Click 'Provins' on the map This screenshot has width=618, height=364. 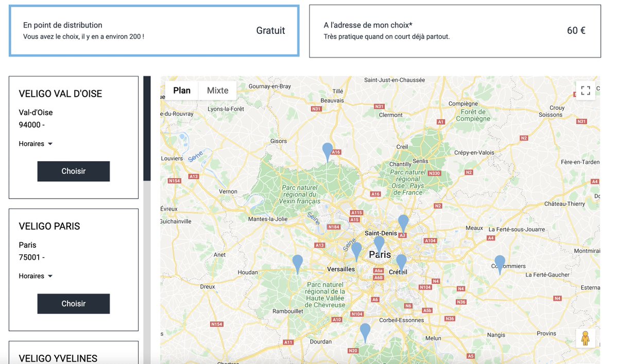pos(546,334)
